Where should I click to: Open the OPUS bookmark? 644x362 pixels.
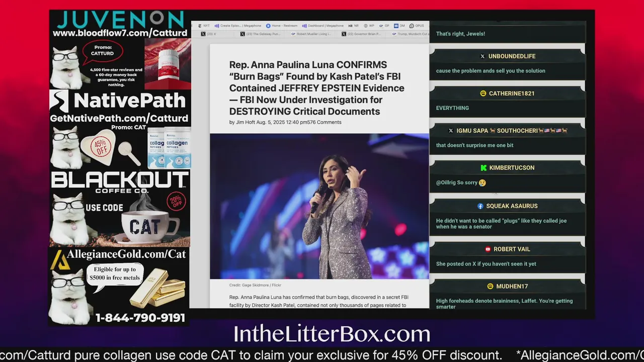click(x=417, y=26)
